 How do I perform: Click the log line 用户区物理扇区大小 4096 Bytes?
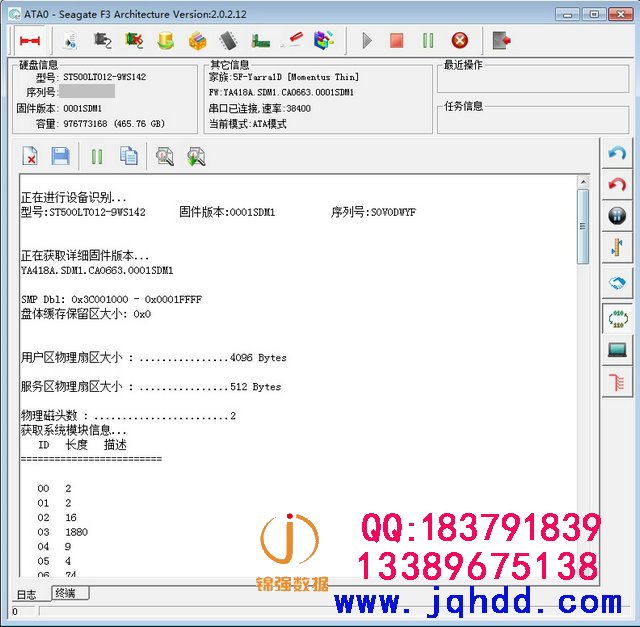(x=153, y=358)
